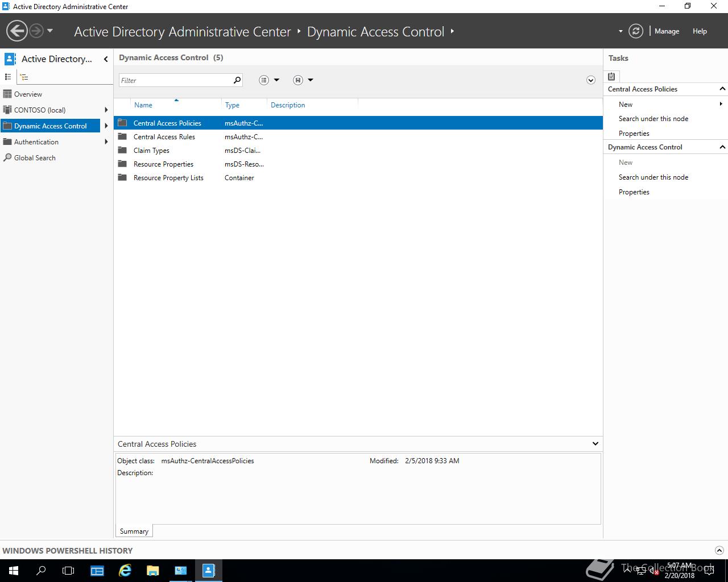
Task: Click the Filter input field
Action: tap(175, 80)
